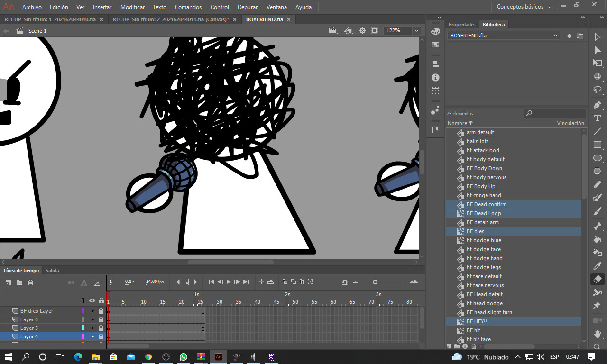The height and width of the screenshot is (364, 607).
Task: Select the Text tool
Action: 598,117
